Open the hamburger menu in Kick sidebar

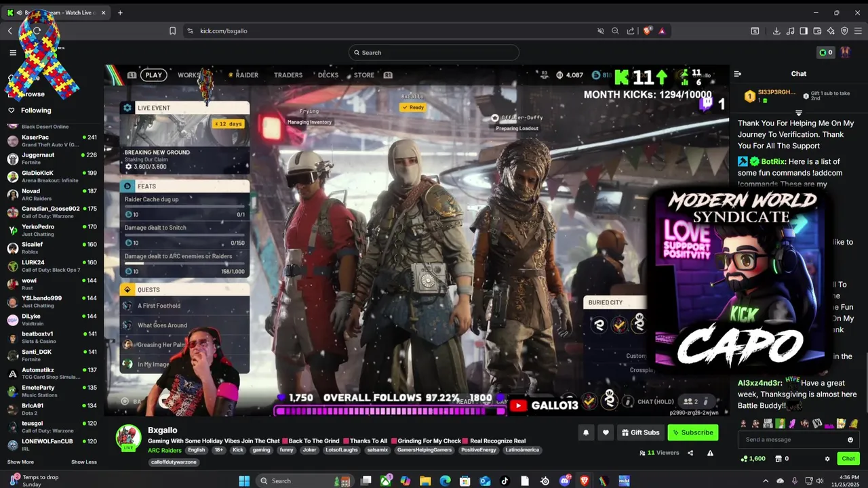[13, 52]
